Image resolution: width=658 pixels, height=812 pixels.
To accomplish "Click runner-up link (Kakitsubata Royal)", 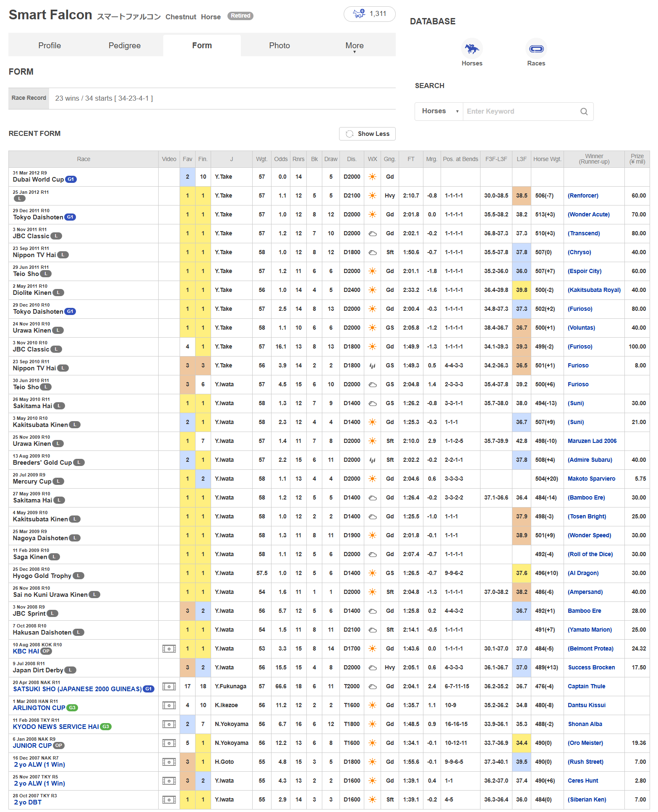I will coord(594,290).
